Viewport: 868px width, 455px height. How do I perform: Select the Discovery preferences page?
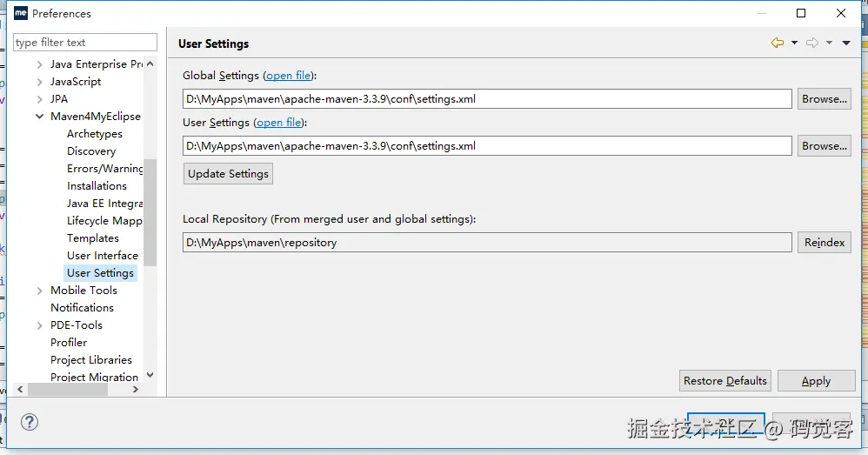point(91,151)
